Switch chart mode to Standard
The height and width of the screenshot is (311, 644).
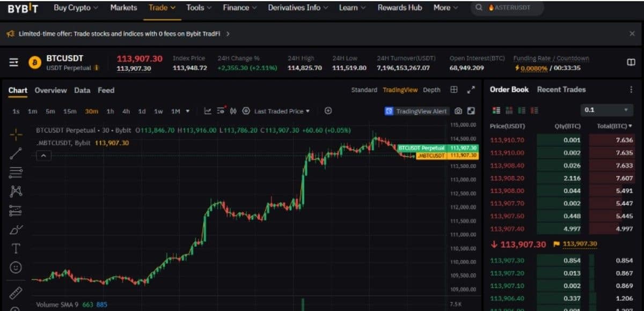pyautogui.click(x=364, y=90)
